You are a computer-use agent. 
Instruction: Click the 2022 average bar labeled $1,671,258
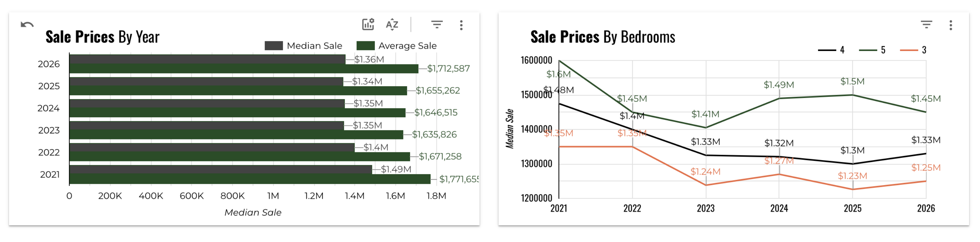tap(240, 157)
